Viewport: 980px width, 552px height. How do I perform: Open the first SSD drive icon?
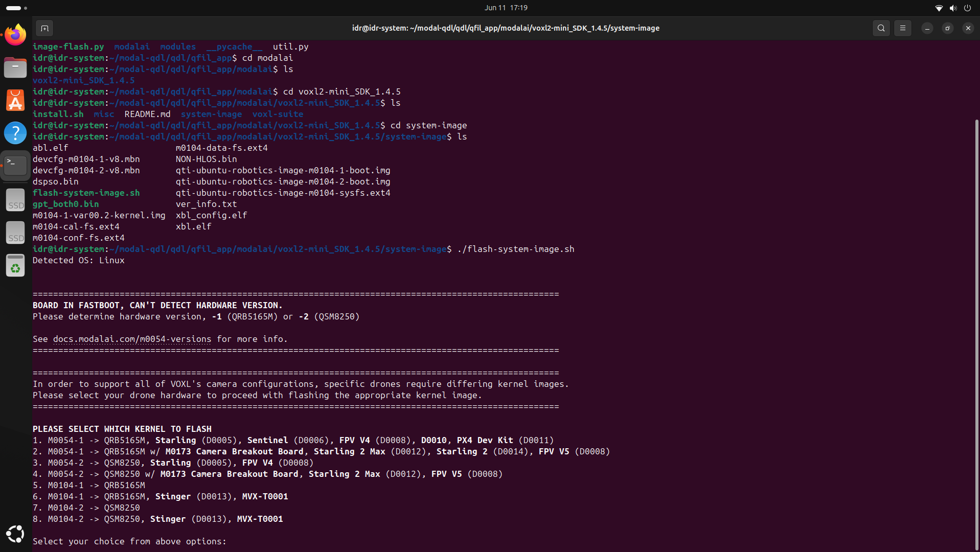pos(15,200)
